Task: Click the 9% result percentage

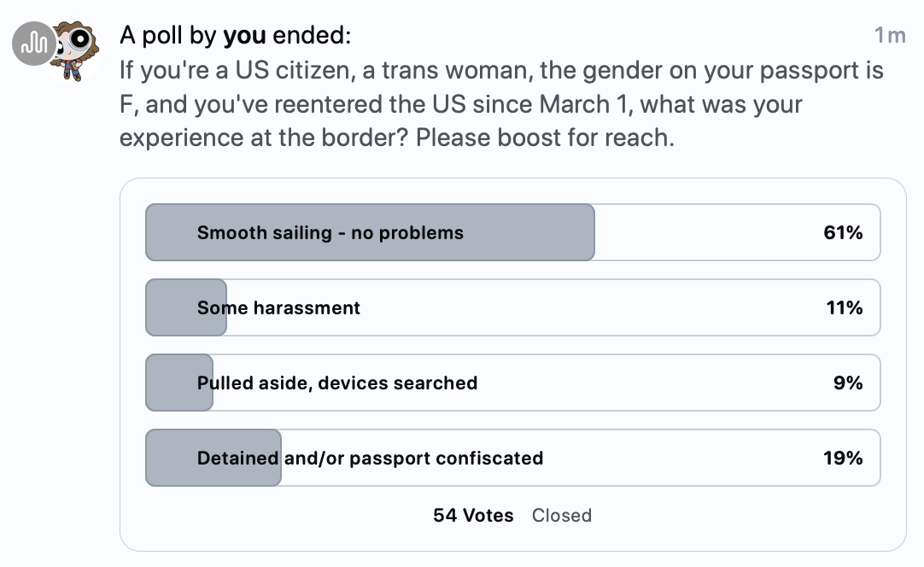Action: point(847,383)
